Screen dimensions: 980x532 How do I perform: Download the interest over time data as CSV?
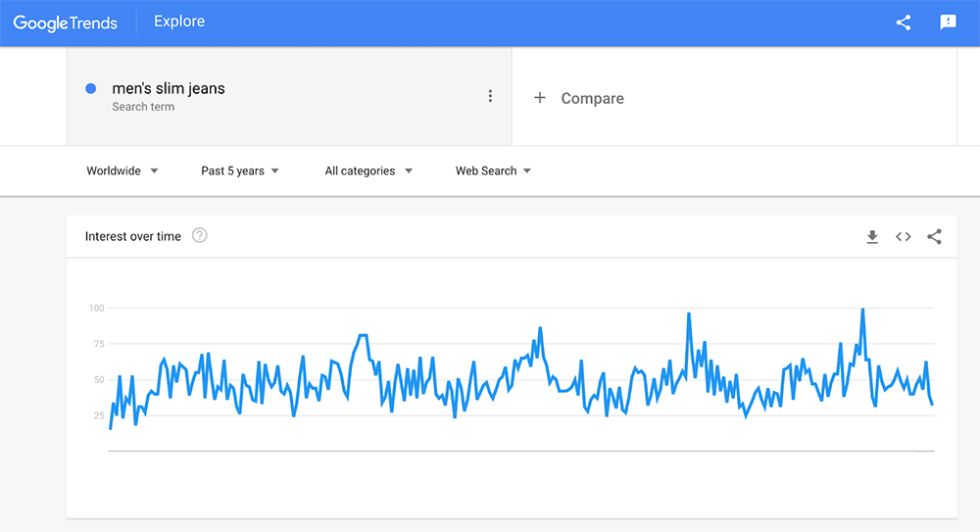pyautogui.click(x=872, y=236)
